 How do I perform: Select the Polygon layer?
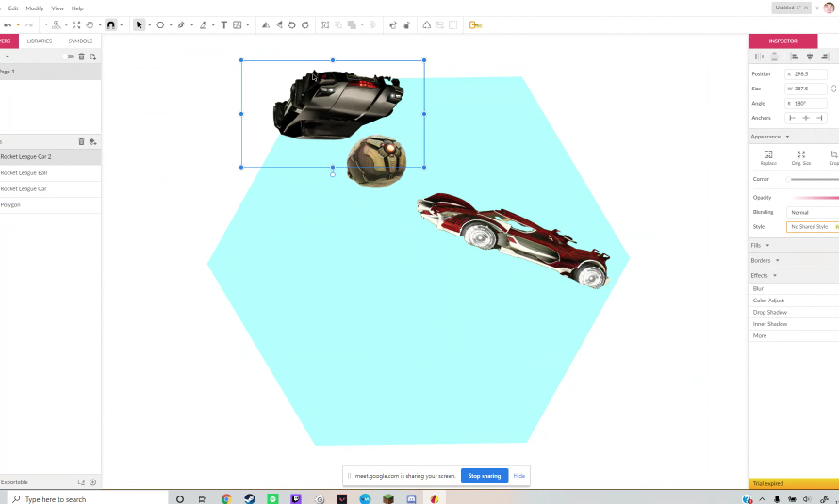coord(50,205)
